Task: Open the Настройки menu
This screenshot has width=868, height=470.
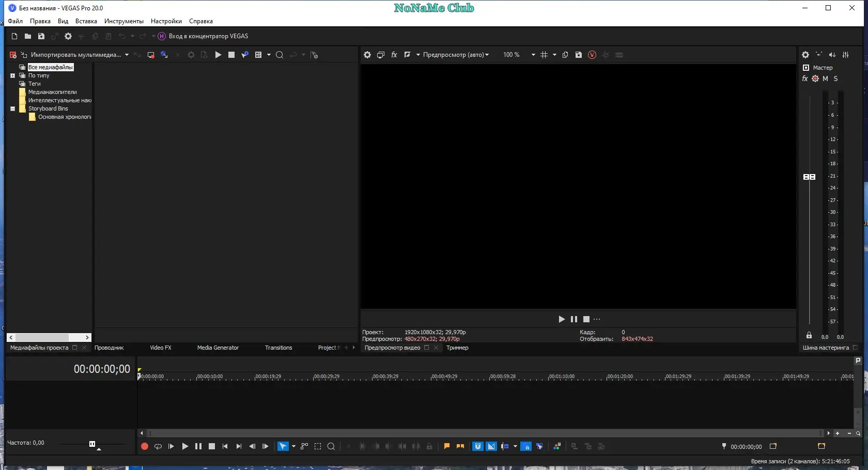Action: tap(166, 21)
